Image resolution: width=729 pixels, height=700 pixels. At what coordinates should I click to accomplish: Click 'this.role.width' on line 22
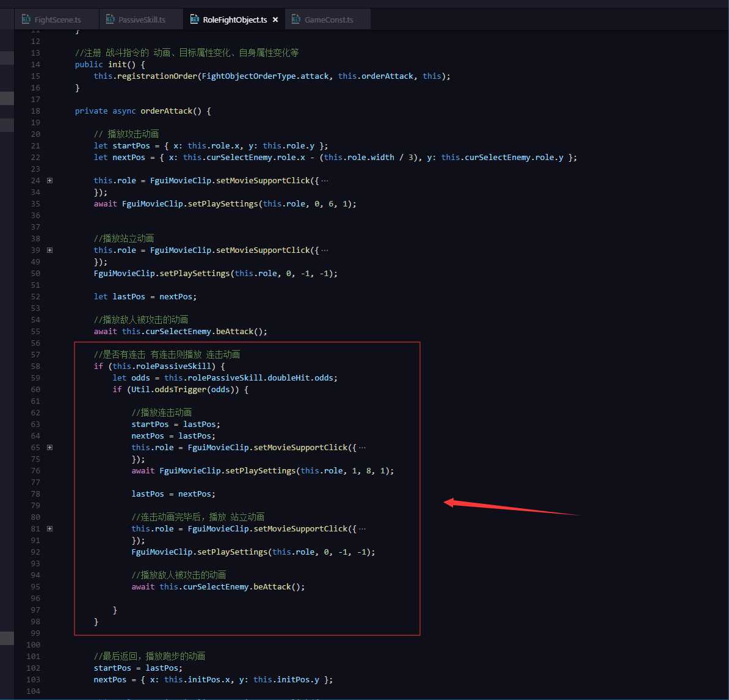click(x=359, y=157)
